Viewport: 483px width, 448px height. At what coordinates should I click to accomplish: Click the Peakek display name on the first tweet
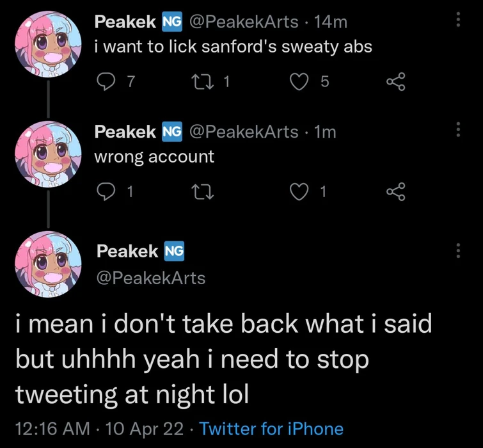125,22
